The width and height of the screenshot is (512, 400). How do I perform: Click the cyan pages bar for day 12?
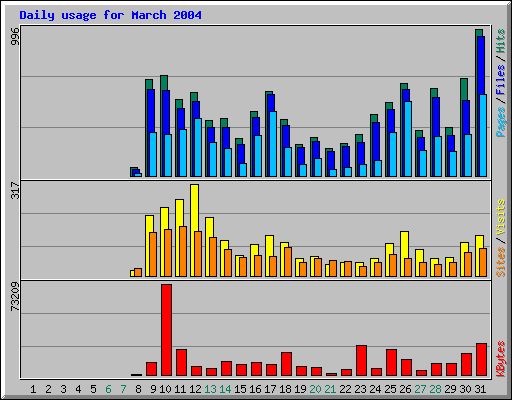(198, 147)
